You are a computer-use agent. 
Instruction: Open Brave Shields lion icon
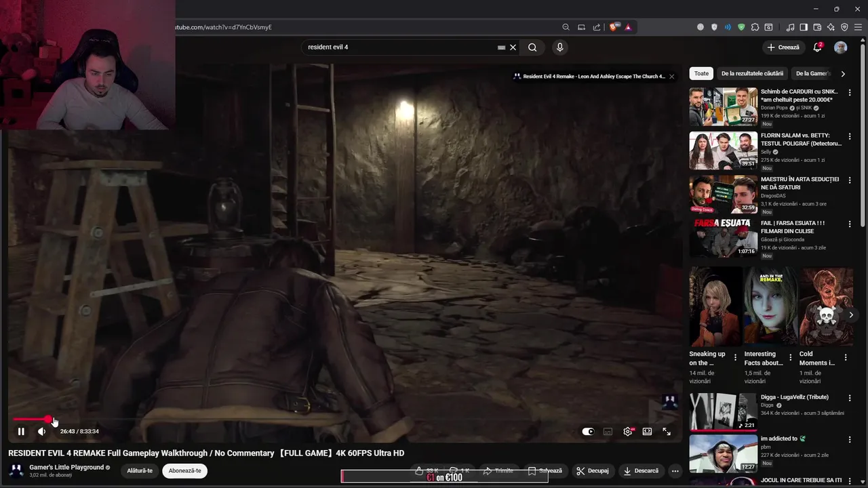[614, 27]
